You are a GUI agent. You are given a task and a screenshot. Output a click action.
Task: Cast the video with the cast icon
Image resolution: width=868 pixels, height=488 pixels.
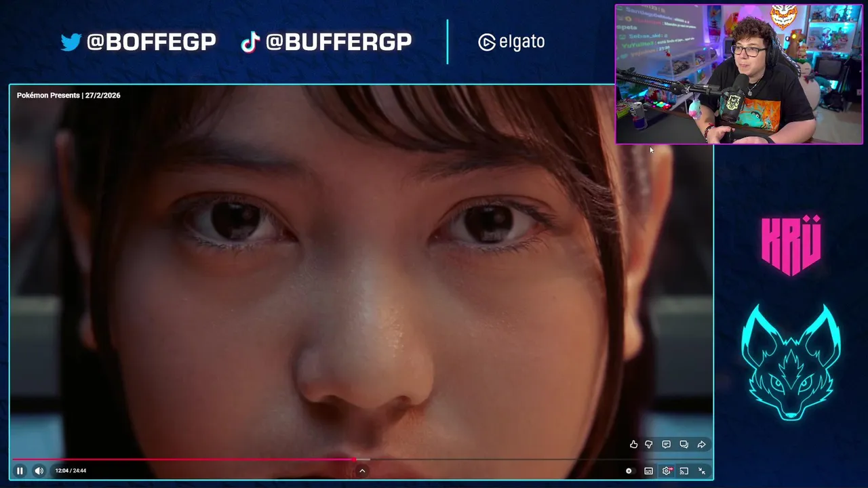pos(684,470)
